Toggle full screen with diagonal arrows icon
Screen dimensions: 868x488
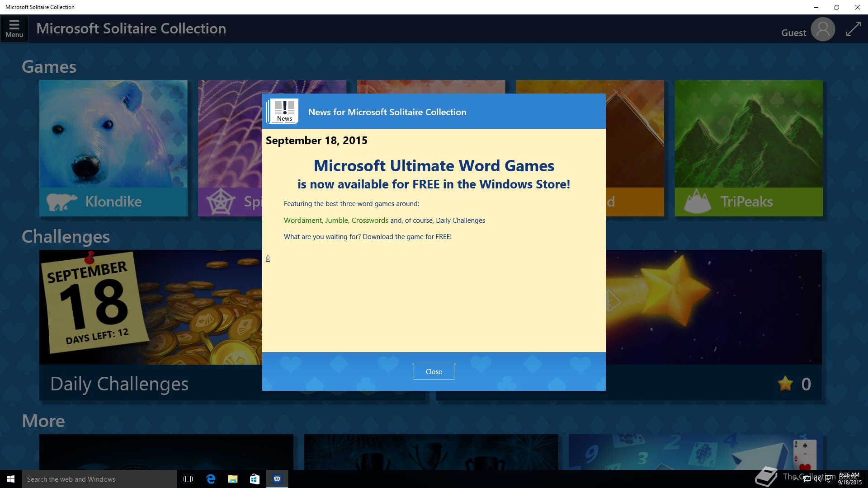point(853,29)
